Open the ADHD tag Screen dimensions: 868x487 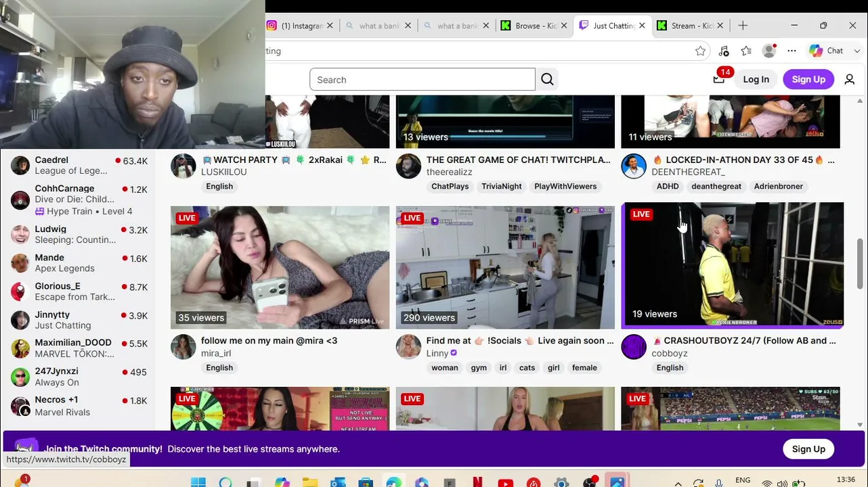click(668, 187)
